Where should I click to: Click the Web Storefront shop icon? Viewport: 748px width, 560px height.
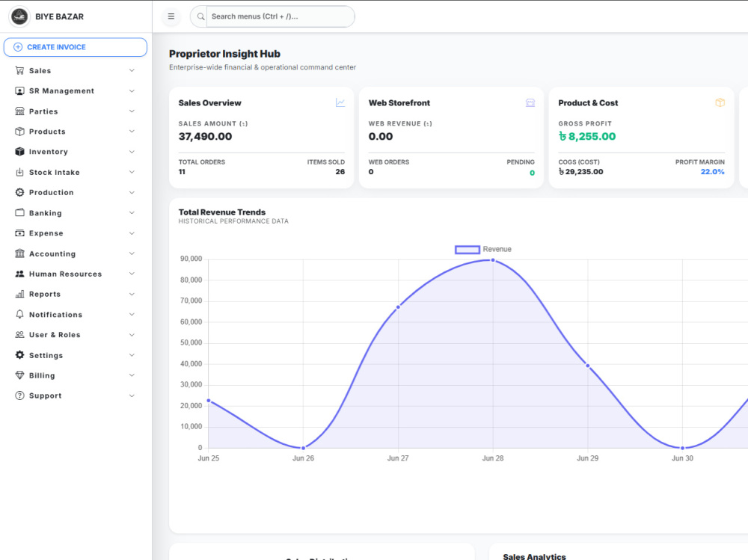coord(530,102)
